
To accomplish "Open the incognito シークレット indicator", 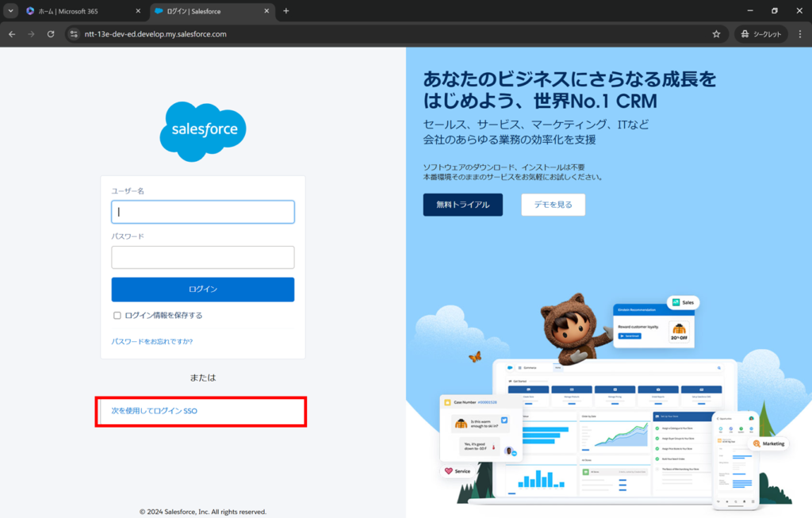I will click(760, 34).
